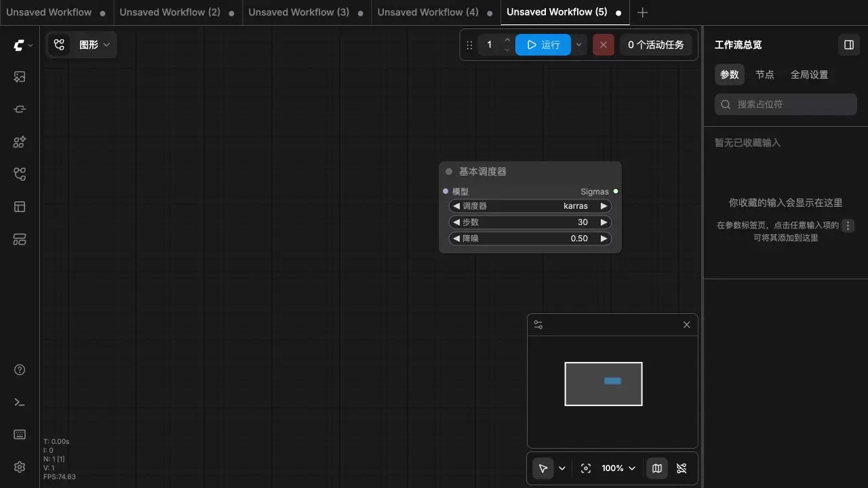Open minimap settings sliders icon
This screenshot has width=868, height=488.
coord(538,325)
